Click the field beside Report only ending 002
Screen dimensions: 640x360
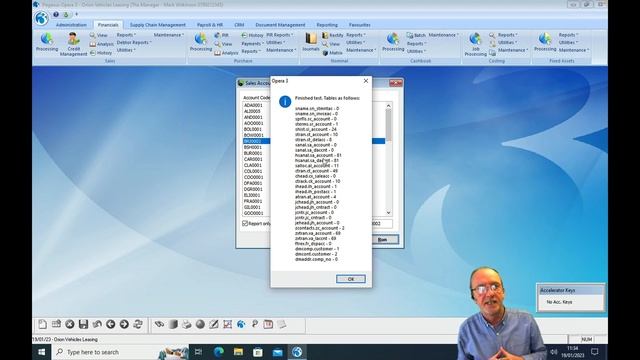(x=382, y=224)
